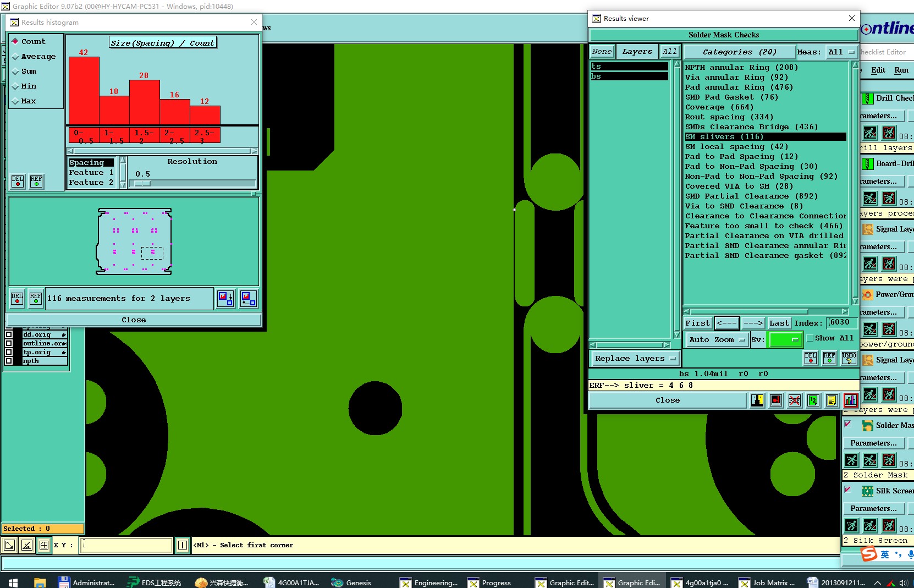Adjust the Resolution slider thumb

[142, 184]
